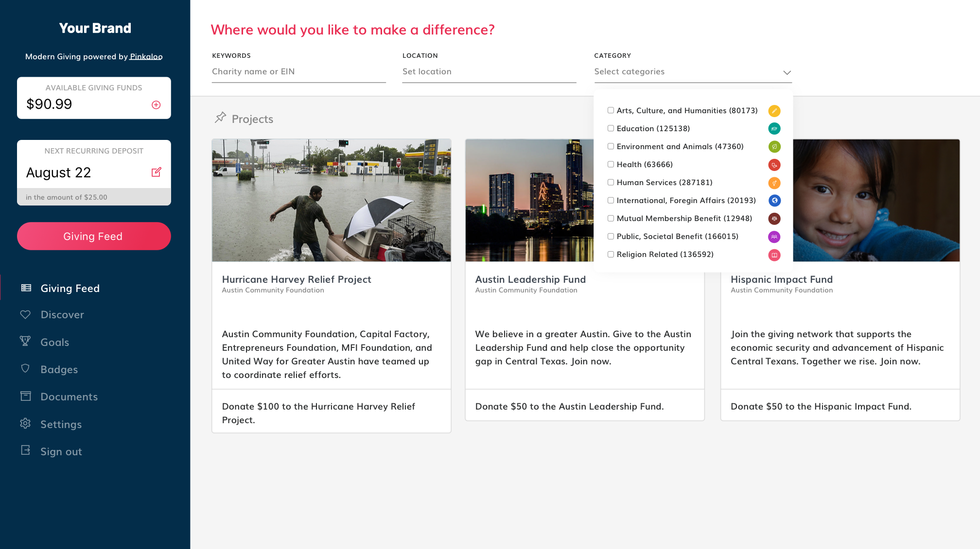Click the Your Brand logo text
The image size is (980, 549).
tap(95, 28)
